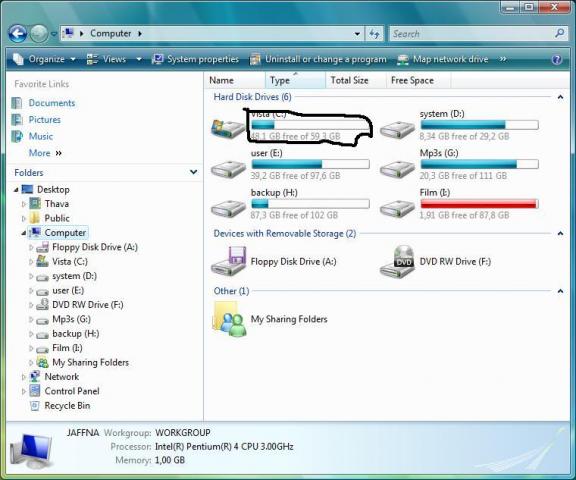Select My Sharing Folders in tree
Screen dimensions: 576x480
[x=90, y=362]
